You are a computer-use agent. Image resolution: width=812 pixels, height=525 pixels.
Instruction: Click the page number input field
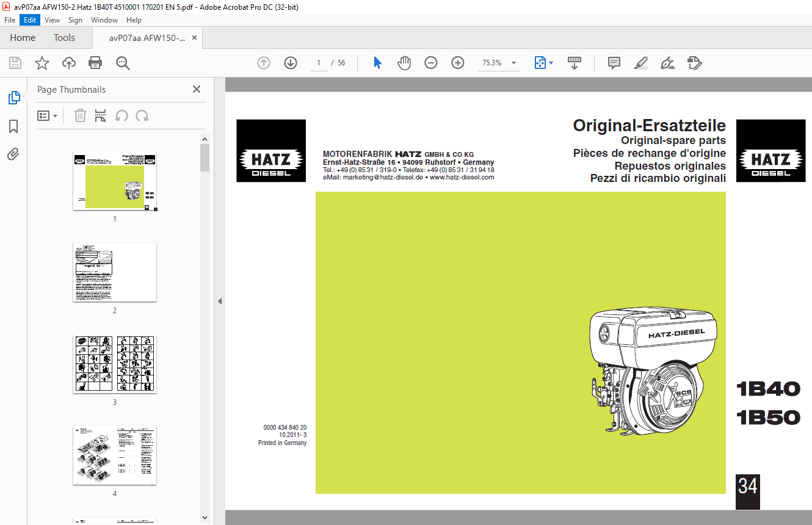click(x=318, y=63)
